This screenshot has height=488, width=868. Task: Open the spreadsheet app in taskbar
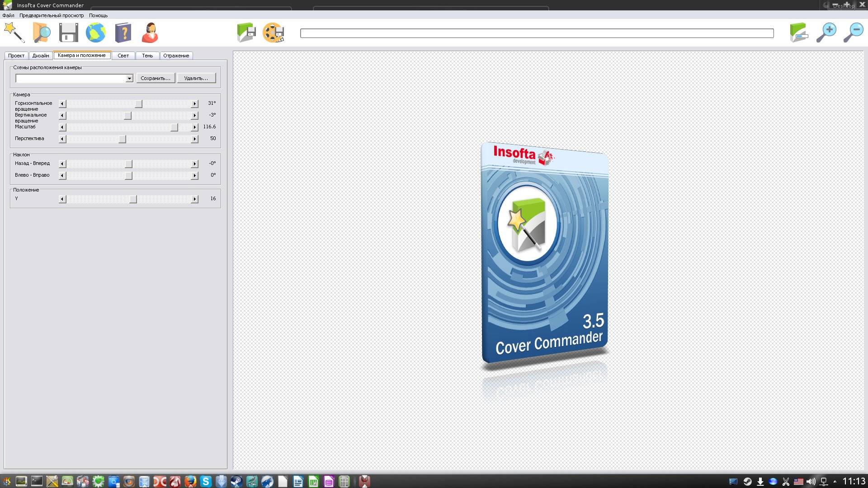tap(313, 482)
